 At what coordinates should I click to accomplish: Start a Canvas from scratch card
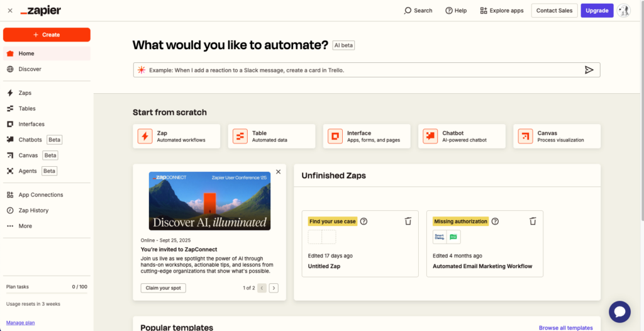(557, 137)
